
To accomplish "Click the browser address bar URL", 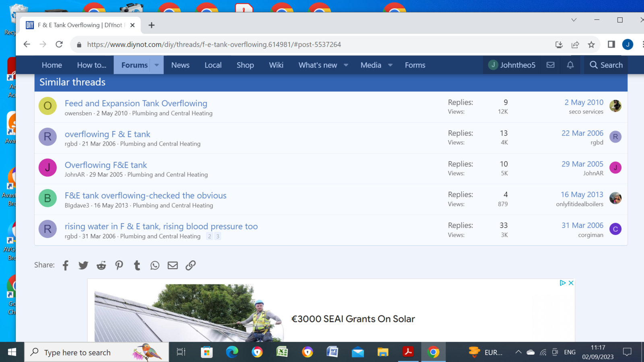I will pos(214,45).
